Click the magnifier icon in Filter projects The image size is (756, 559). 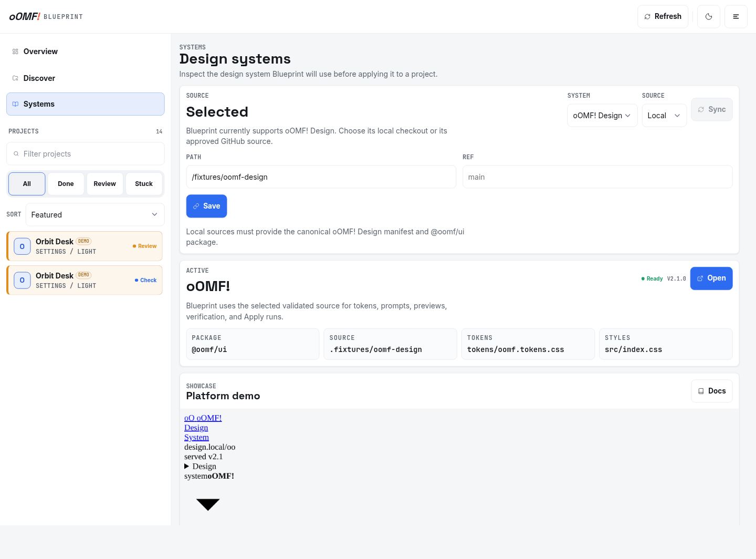click(x=16, y=154)
